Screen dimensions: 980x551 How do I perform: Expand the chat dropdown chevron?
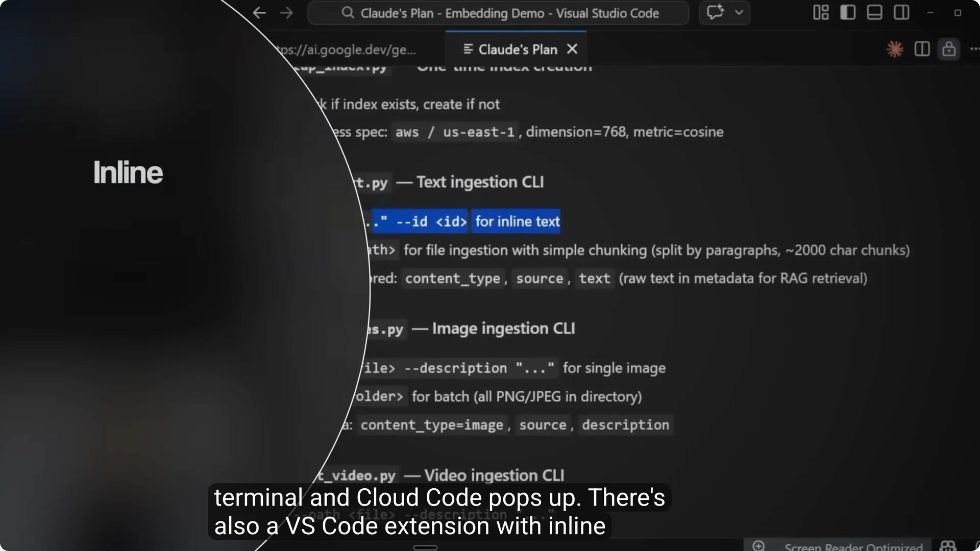tap(739, 13)
